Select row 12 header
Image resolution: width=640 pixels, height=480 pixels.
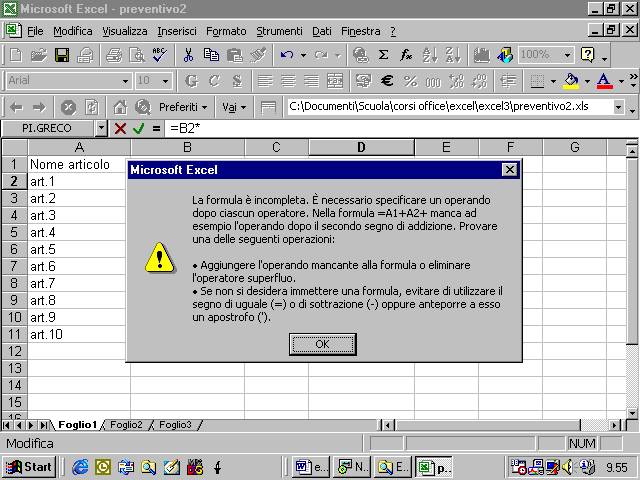tap(15, 351)
